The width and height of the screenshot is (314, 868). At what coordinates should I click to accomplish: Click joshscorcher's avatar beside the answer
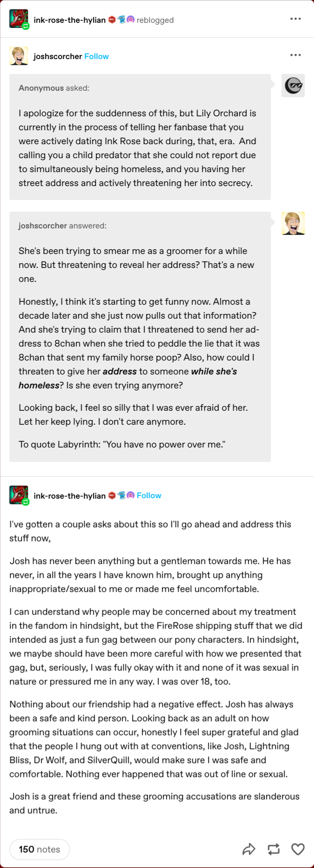click(x=293, y=223)
